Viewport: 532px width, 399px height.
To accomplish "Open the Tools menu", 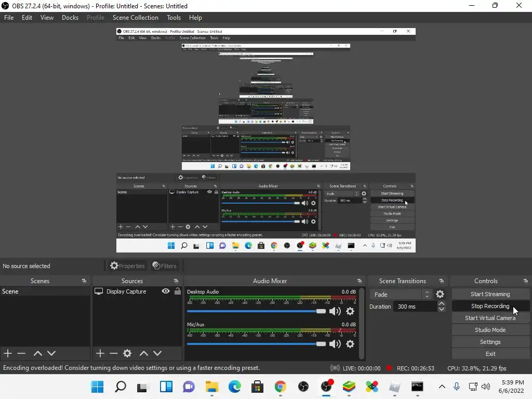I will click(174, 18).
